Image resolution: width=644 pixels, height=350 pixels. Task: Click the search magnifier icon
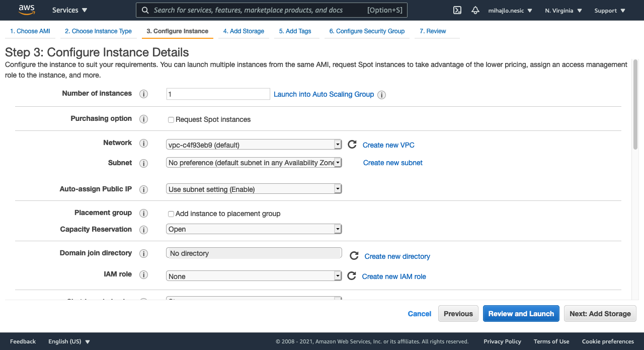pos(145,10)
